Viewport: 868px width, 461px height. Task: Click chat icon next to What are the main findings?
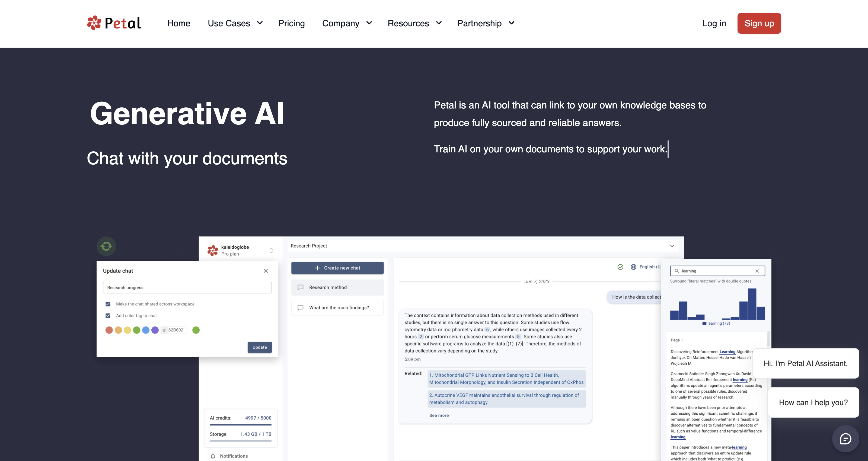tap(301, 308)
